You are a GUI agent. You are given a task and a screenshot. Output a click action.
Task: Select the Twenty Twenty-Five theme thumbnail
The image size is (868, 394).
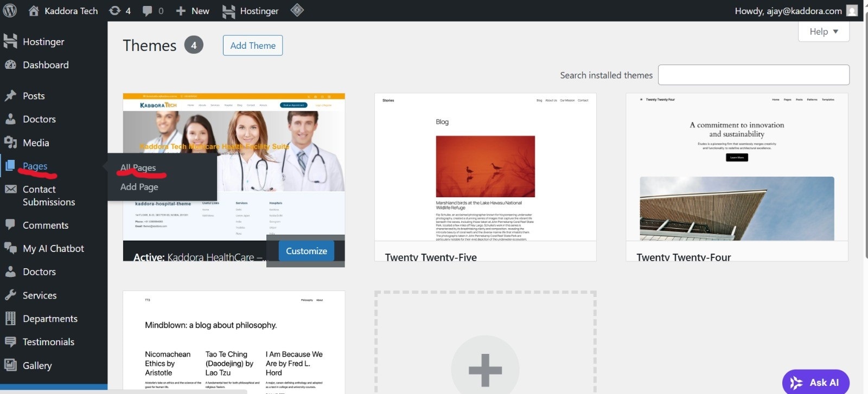click(485, 168)
